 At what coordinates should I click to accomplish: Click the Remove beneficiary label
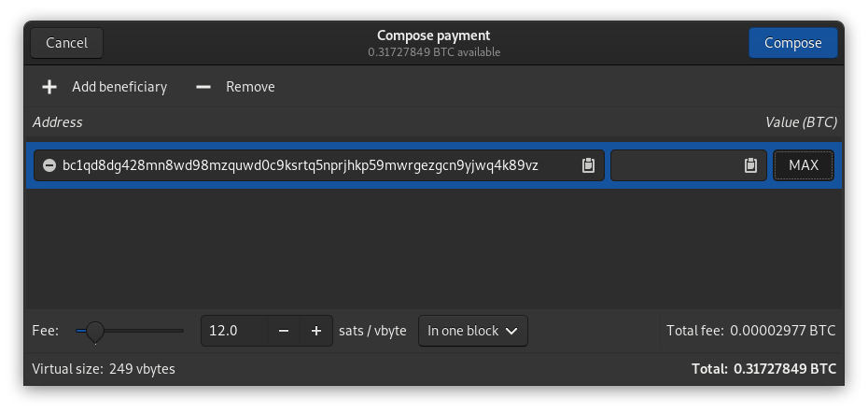250,87
